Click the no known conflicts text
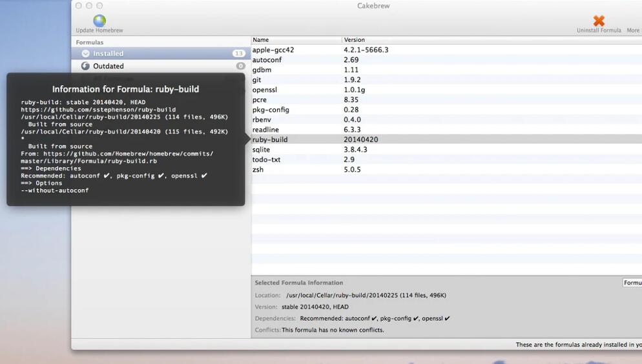This screenshot has height=364, width=642. click(x=333, y=330)
